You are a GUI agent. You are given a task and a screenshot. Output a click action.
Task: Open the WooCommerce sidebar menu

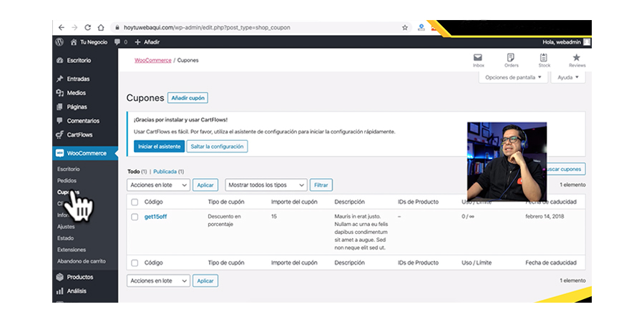[x=85, y=153]
